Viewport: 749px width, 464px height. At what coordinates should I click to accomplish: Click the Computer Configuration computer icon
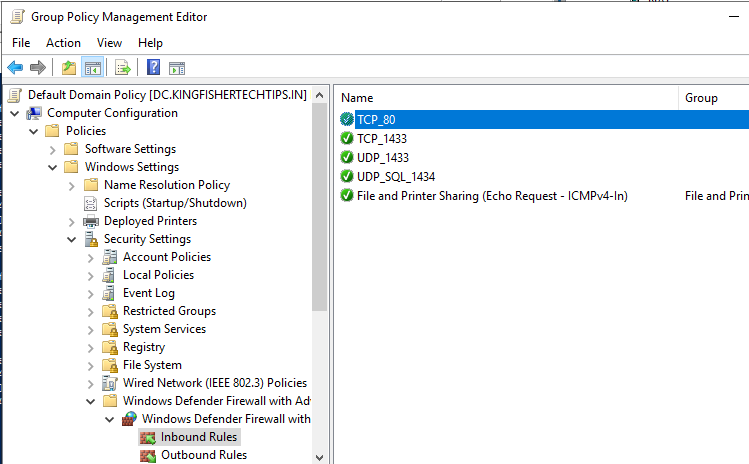[x=34, y=113]
